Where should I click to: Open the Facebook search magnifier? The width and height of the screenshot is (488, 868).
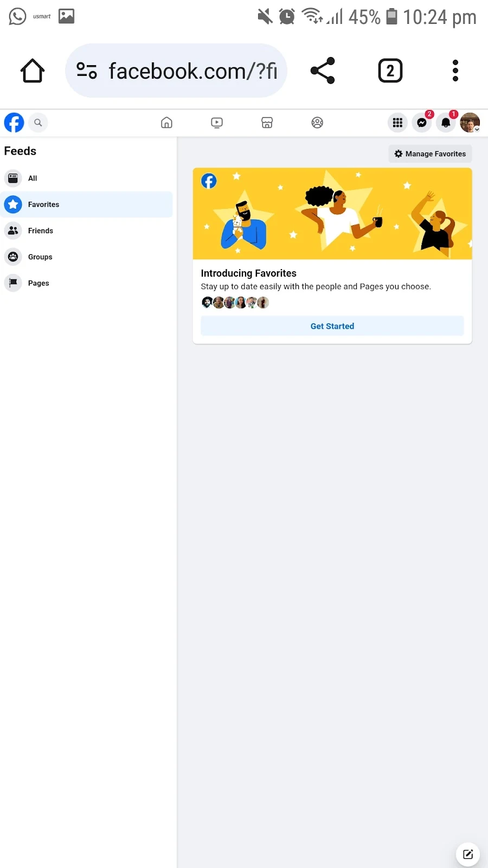coord(38,123)
